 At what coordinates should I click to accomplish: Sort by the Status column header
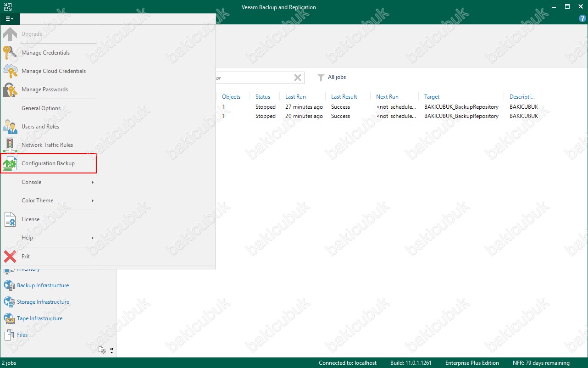pyautogui.click(x=263, y=97)
